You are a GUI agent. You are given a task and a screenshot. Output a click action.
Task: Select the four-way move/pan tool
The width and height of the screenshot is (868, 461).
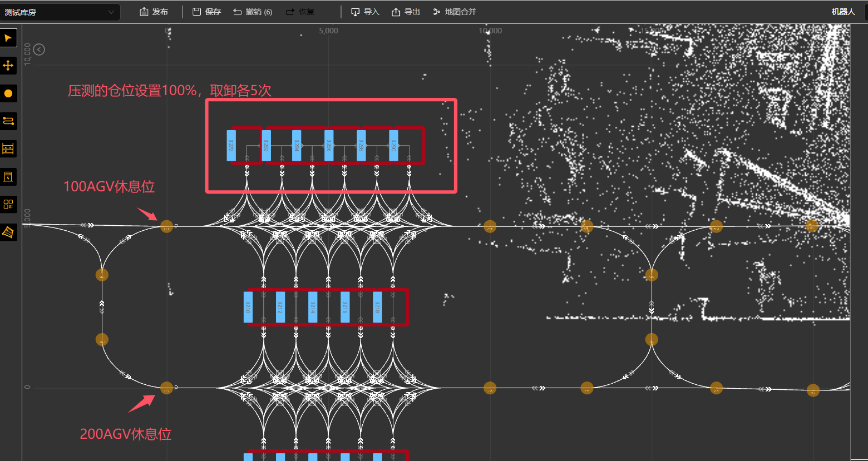coord(8,66)
